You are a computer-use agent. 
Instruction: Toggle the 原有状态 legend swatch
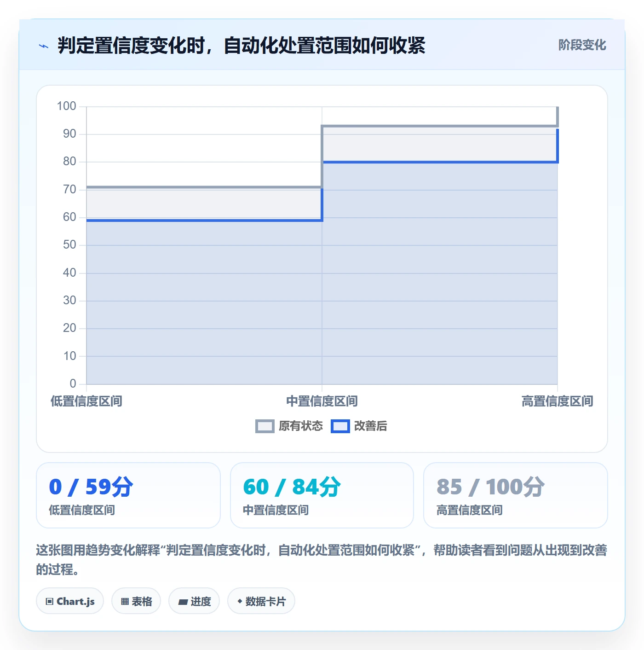tap(264, 426)
